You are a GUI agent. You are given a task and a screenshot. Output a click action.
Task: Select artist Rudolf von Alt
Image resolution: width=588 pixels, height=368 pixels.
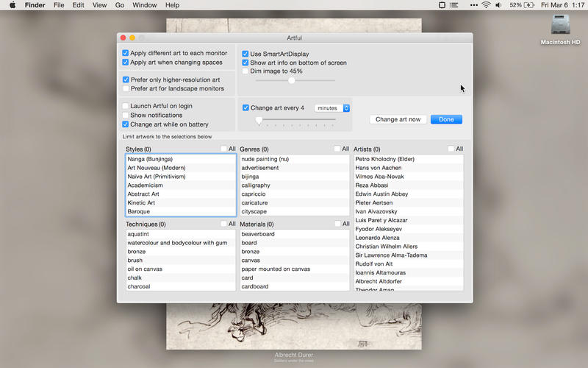pyautogui.click(x=409, y=264)
